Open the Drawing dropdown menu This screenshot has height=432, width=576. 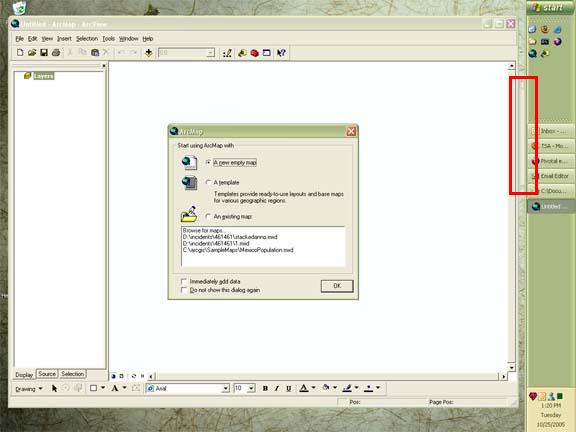(29, 389)
